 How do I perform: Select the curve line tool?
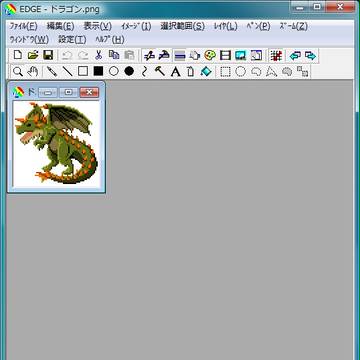coord(144,71)
